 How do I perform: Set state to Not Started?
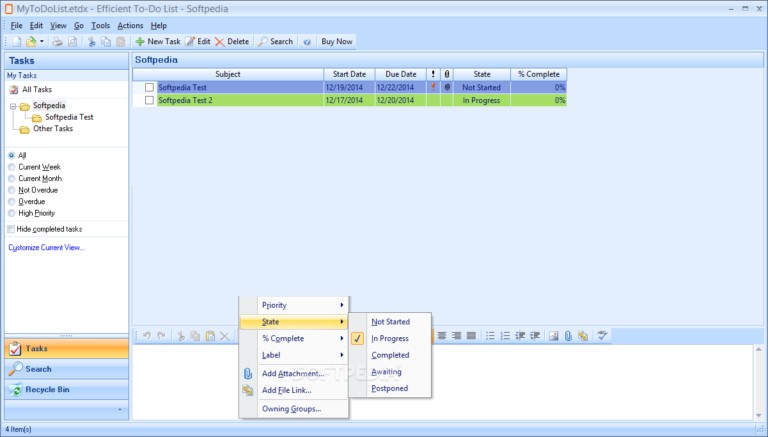[390, 322]
